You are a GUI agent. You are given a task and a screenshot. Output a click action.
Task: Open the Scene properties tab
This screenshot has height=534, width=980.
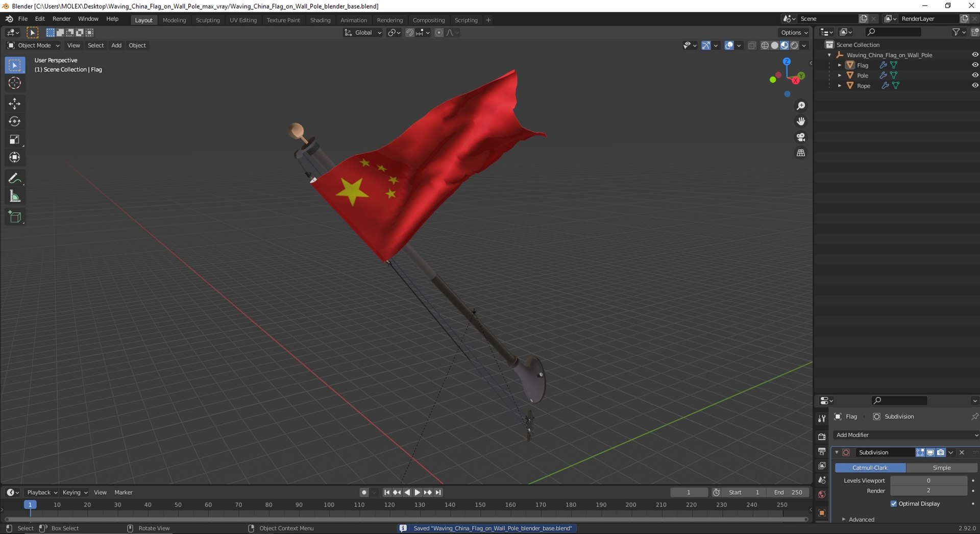822,480
